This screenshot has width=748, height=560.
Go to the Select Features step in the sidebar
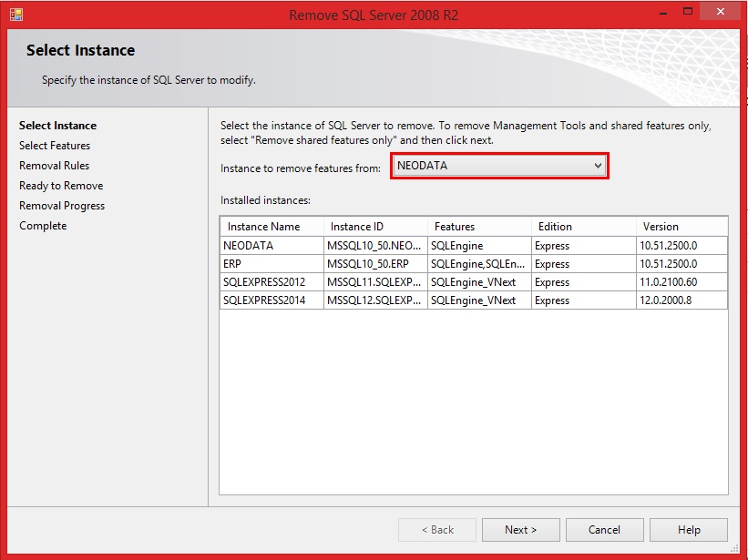pyautogui.click(x=55, y=146)
